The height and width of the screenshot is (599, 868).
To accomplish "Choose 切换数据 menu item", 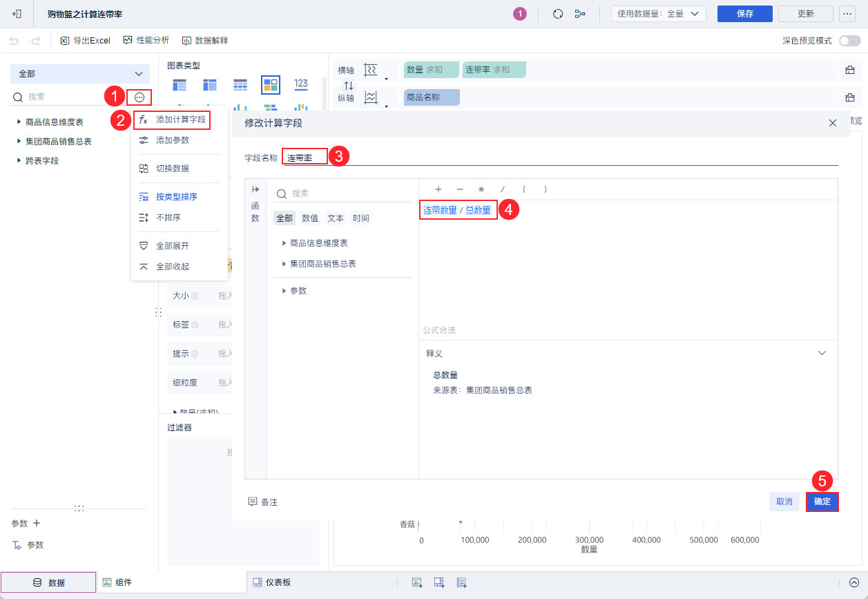I will pyautogui.click(x=180, y=169).
